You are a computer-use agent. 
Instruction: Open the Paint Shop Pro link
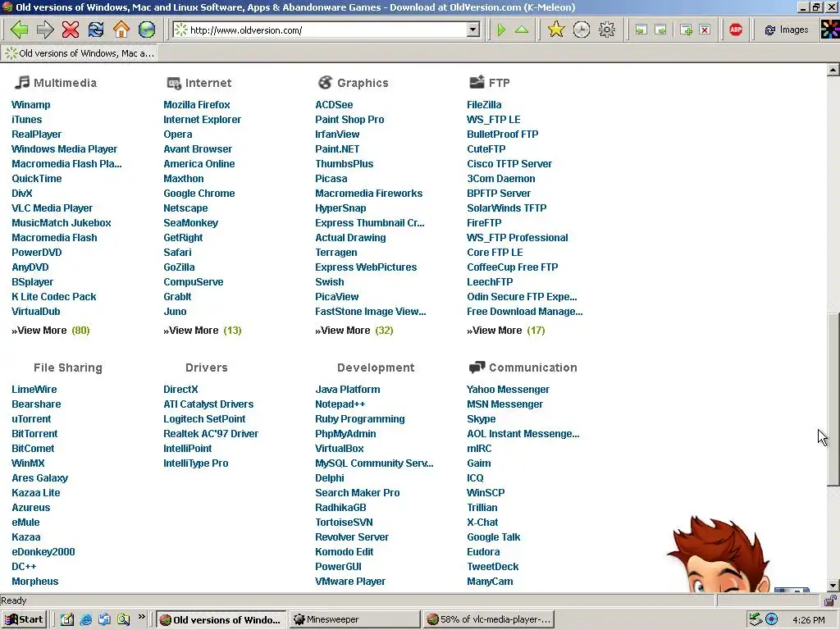(x=349, y=120)
